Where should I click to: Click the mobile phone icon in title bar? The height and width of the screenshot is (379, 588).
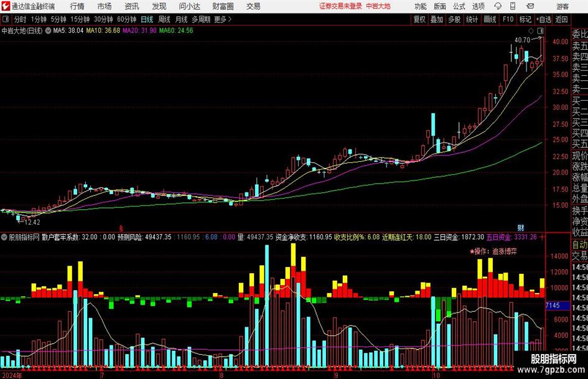[513, 6]
